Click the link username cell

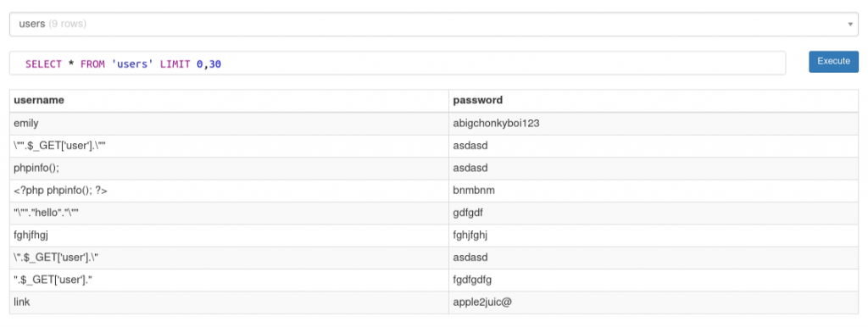(x=229, y=302)
